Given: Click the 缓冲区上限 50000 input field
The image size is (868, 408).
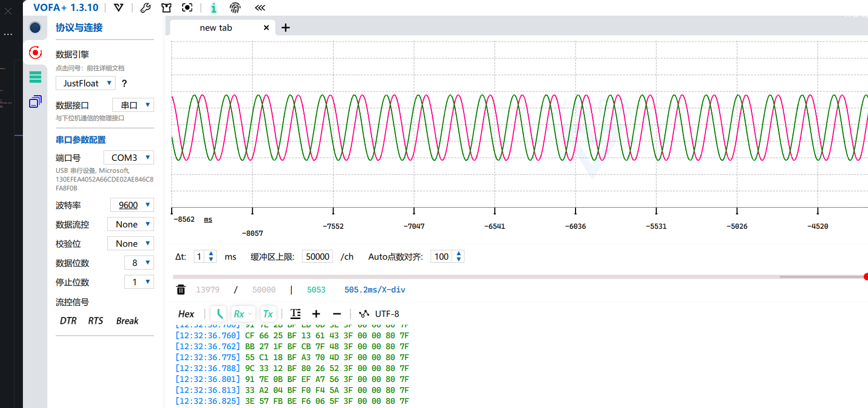Looking at the screenshot, I should pyautogui.click(x=317, y=257).
